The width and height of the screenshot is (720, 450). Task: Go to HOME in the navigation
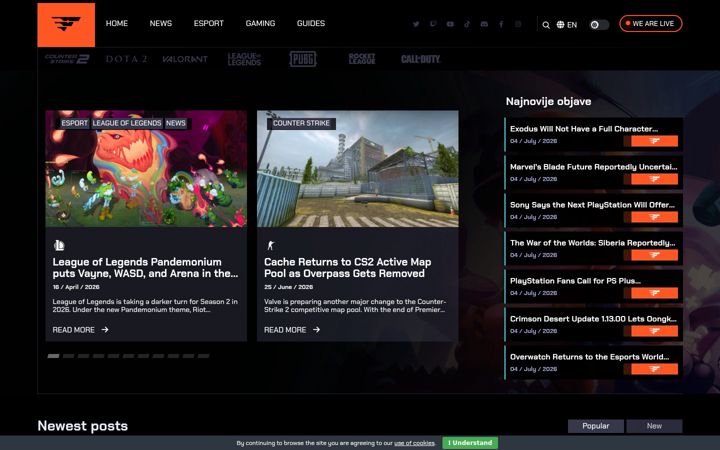coord(117,23)
